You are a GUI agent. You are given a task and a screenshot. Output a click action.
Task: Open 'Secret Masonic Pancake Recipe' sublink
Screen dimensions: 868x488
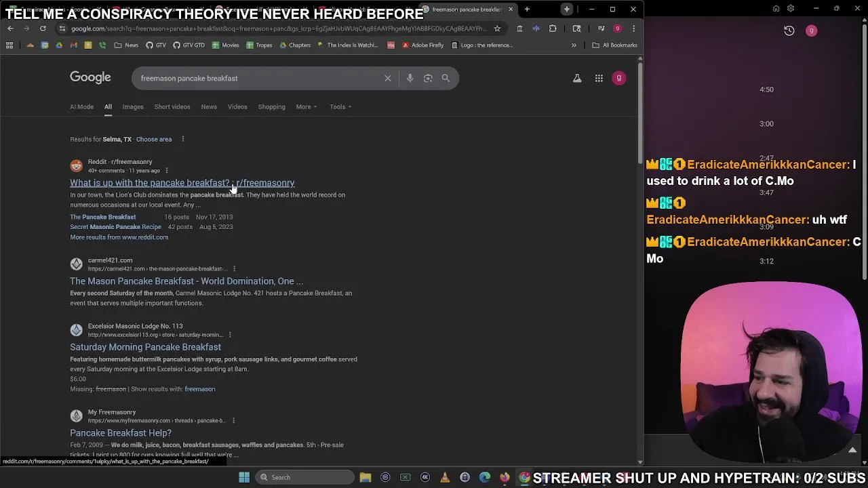[x=115, y=227]
